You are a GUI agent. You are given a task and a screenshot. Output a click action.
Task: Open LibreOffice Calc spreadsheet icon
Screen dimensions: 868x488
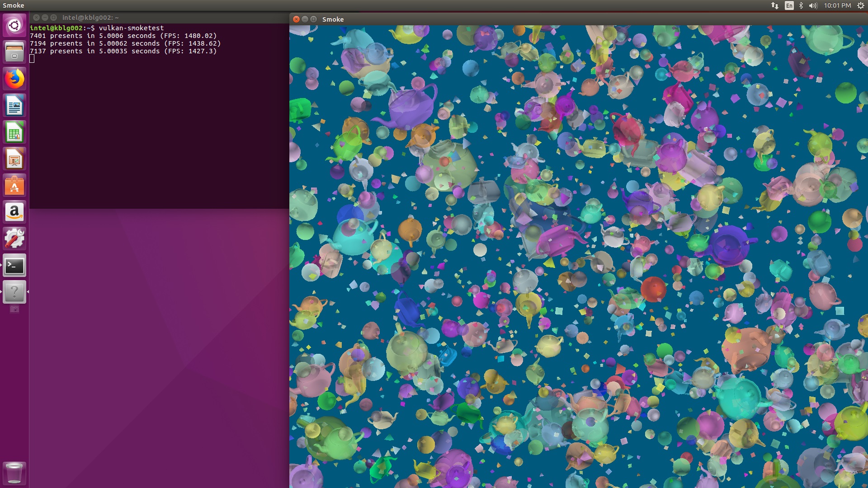point(14,132)
